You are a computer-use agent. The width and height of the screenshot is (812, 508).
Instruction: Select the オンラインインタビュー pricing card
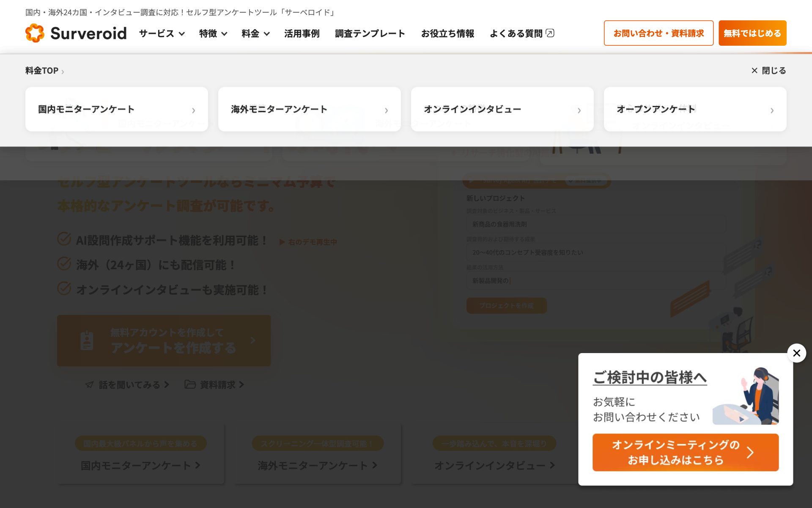pyautogui.click(x=502, y=109)
